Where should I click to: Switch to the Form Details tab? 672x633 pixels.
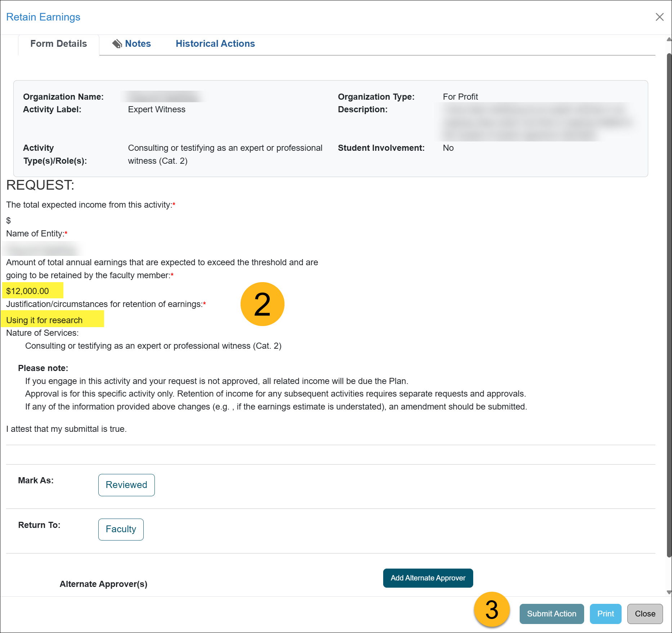tap(59, 44)
